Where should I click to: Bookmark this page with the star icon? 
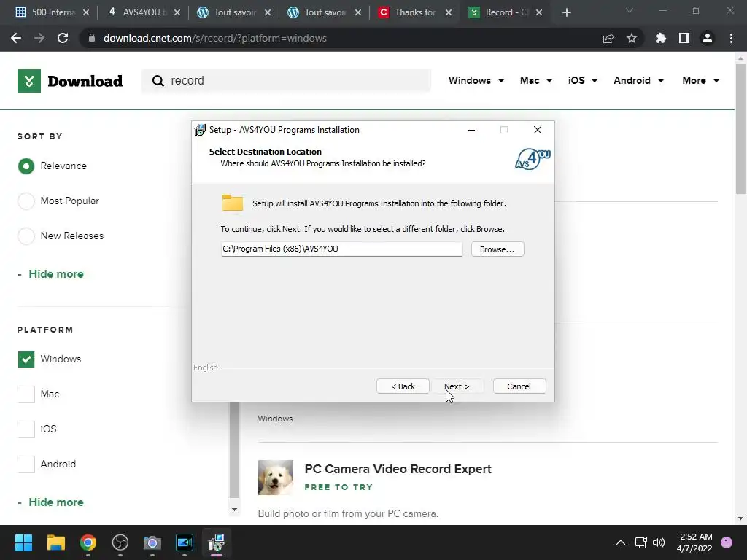(x=632, y=38)
